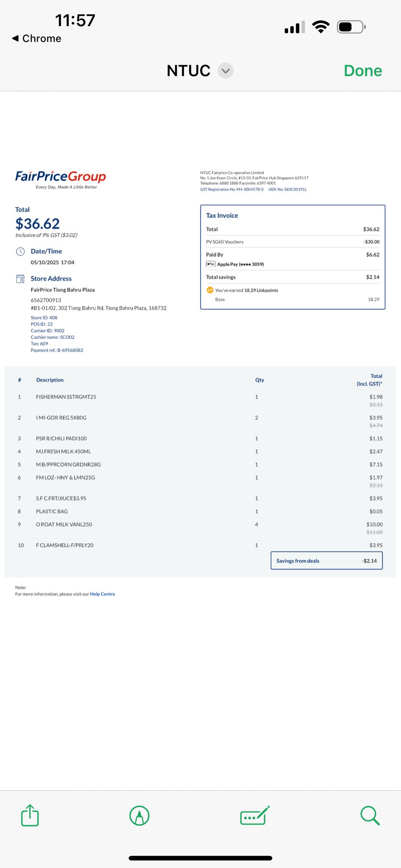Tap the back arrow to Chrome
The height and width of the screenshot is (868, 401).
[x=36, y=39]
